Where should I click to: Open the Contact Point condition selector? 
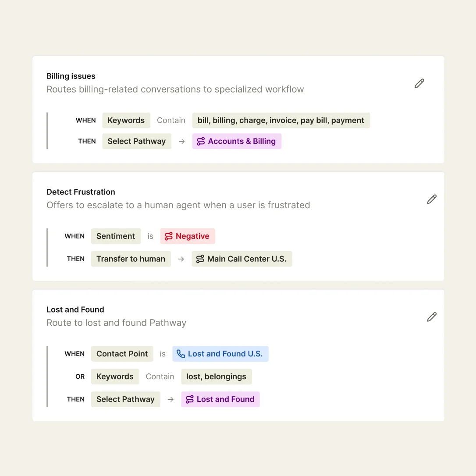(x=122, y=354)
